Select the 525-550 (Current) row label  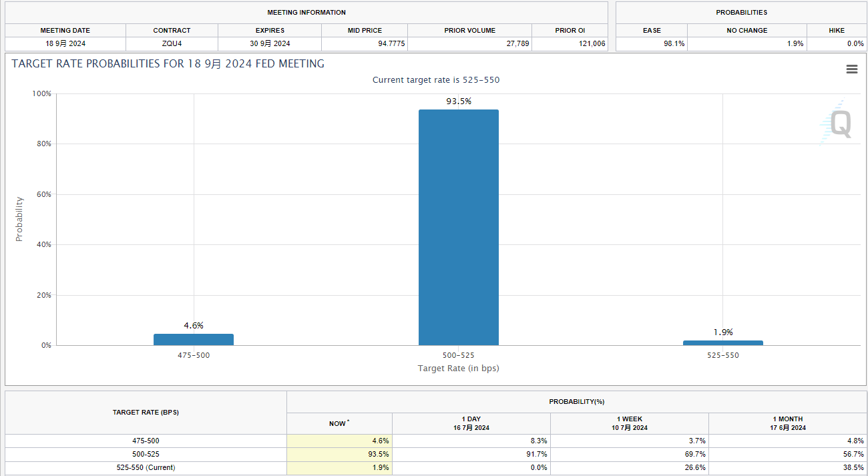pos(146,468)
